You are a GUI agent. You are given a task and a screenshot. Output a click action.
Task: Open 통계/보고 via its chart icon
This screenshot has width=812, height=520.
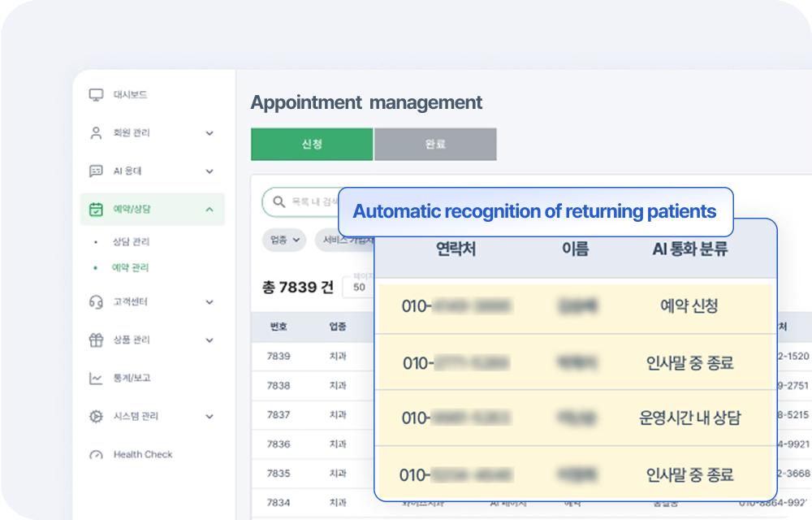point(96,379)
